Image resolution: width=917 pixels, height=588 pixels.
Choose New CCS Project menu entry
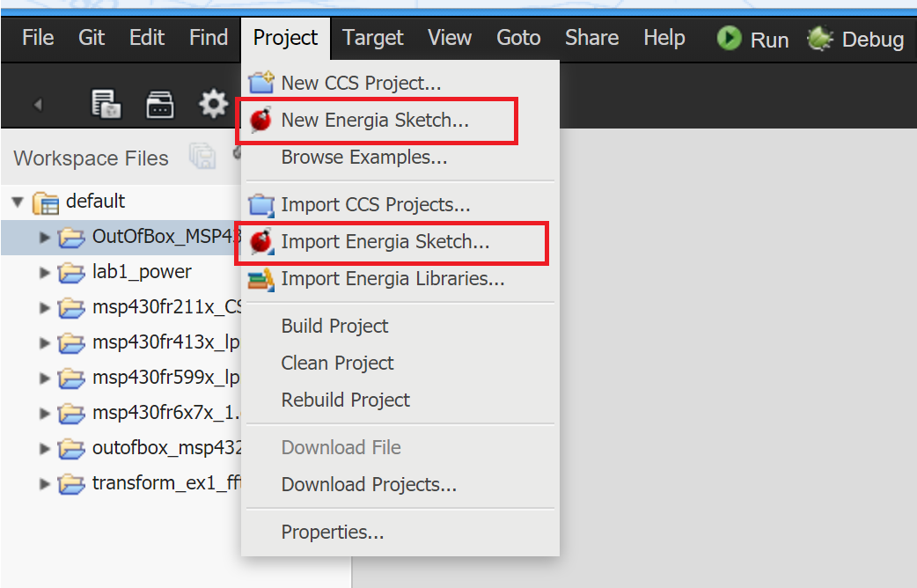[x=361, y=84]
